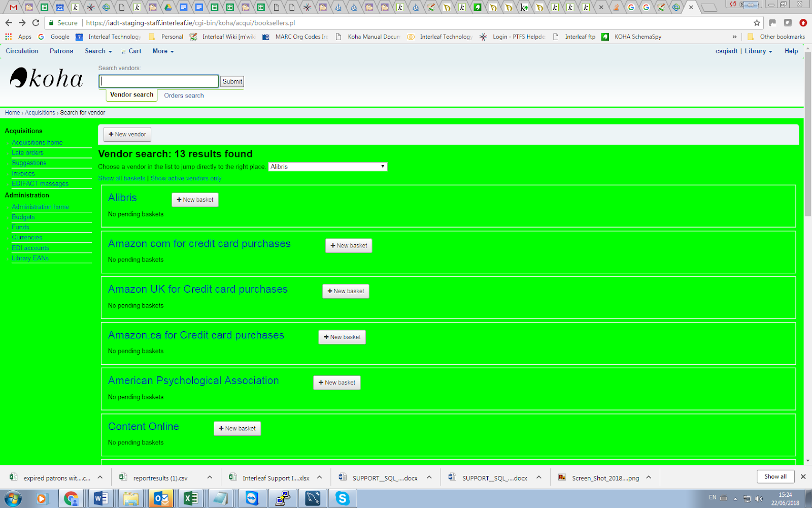The height and width of the screenshot is (508, 812).
Task: Open the Help link
Action: click(x=791, y=51)
